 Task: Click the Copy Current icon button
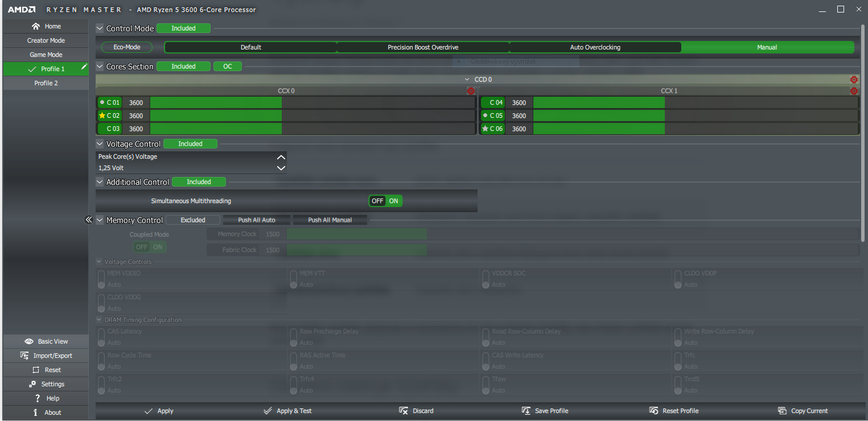point(782,411)
